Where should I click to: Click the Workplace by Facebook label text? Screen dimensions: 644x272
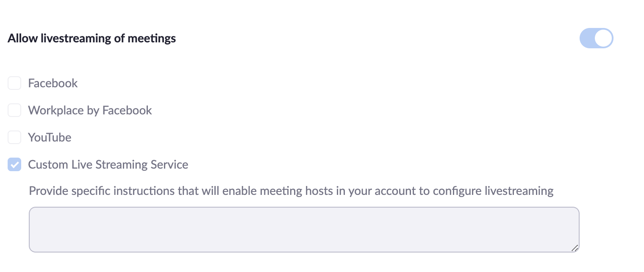(x=90, y=110)
